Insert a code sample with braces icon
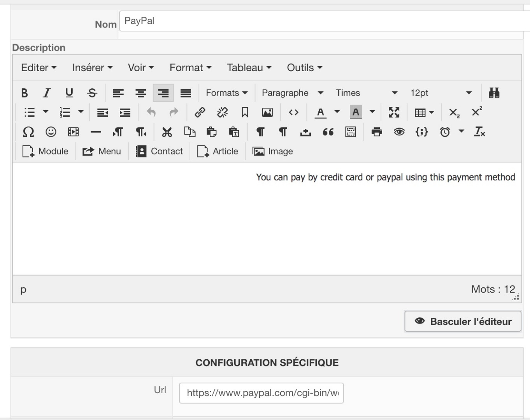The image size is (530, 420). click(x=421, y=132)
